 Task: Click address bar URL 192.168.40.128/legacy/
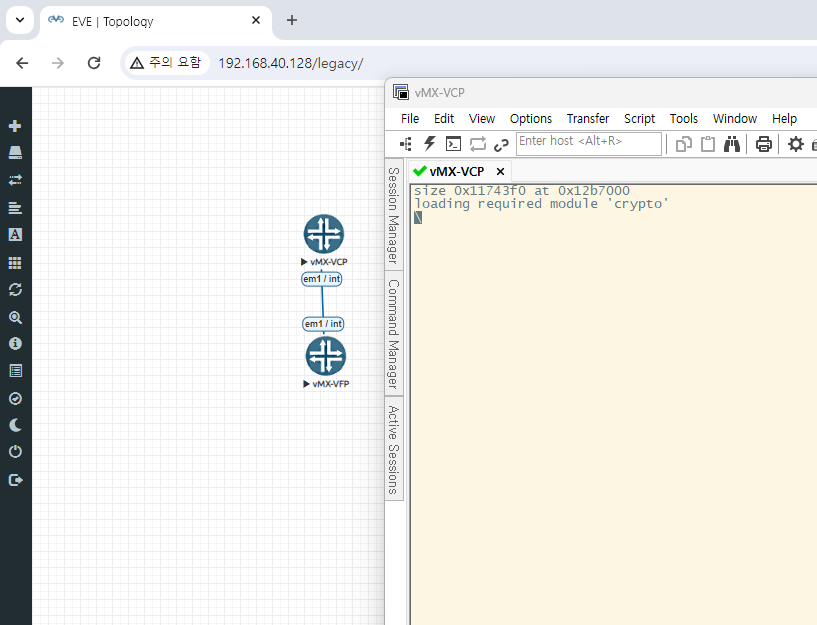pos(291,64)
